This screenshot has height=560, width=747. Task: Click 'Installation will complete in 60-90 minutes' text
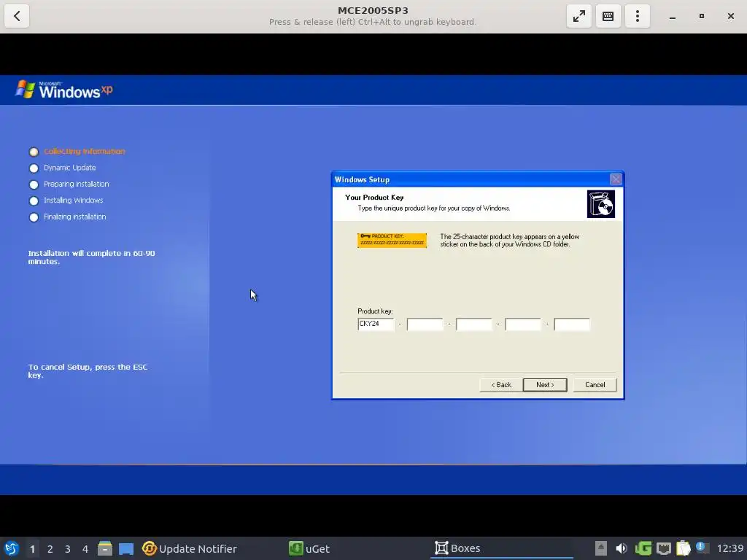(91, 257)
